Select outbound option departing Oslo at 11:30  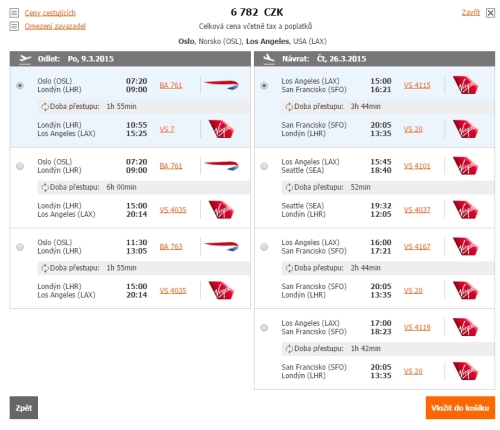[20, 247]
